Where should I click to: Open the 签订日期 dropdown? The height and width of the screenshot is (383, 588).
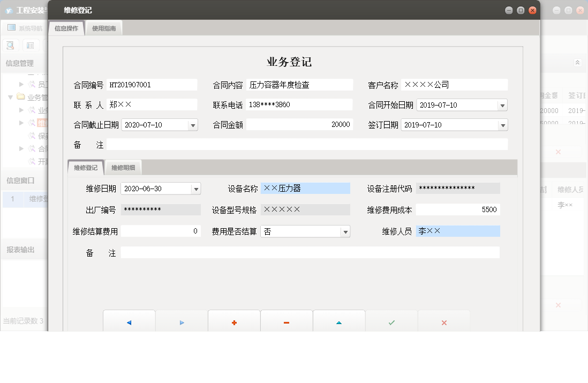[502, 125]
